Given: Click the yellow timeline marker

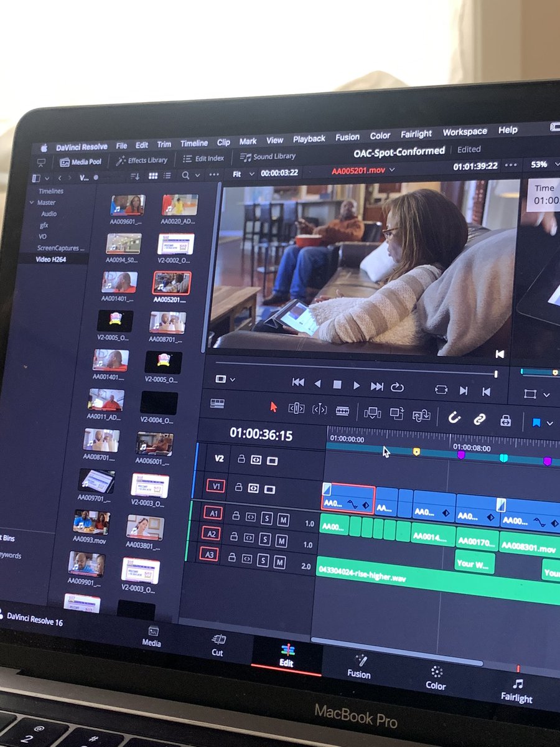Looking at the screenshot, I should coord(416,451).
